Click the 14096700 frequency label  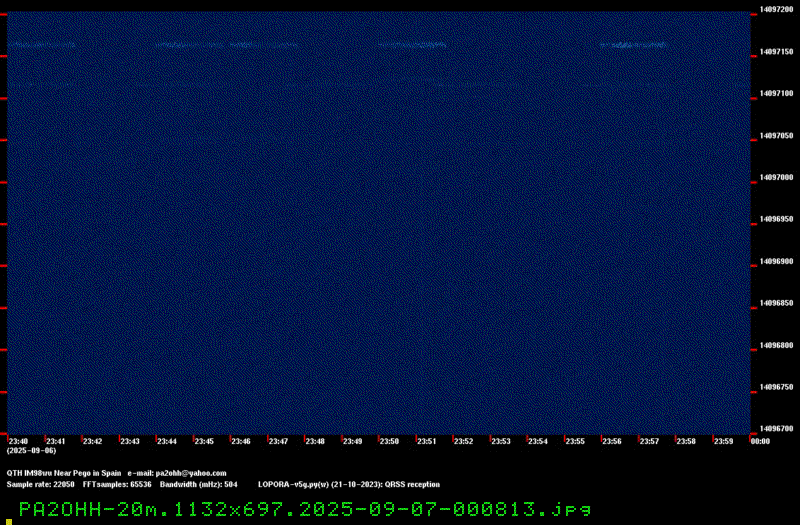tap(777, 429)
